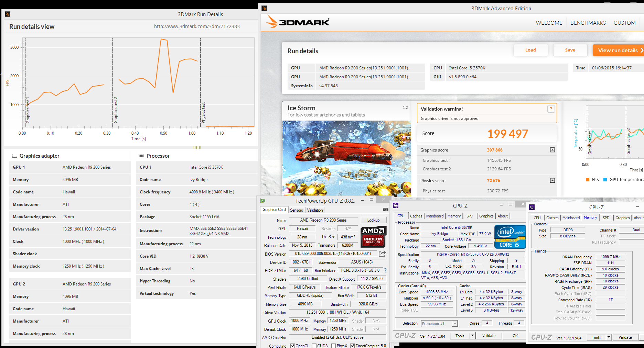Toggle the OpenCL checkbox in GPU-Z
This screenshot has width=644, height=348.
(292, 346)
